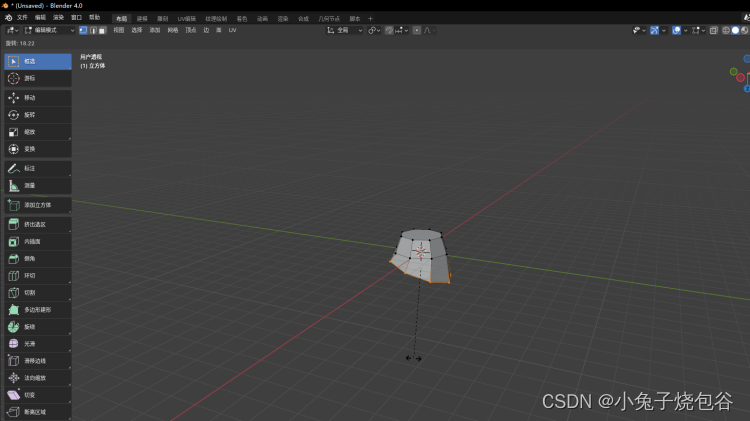Activate the 旋转 (Rotate) tool
The image size is (750, 421).
(38, 115)
